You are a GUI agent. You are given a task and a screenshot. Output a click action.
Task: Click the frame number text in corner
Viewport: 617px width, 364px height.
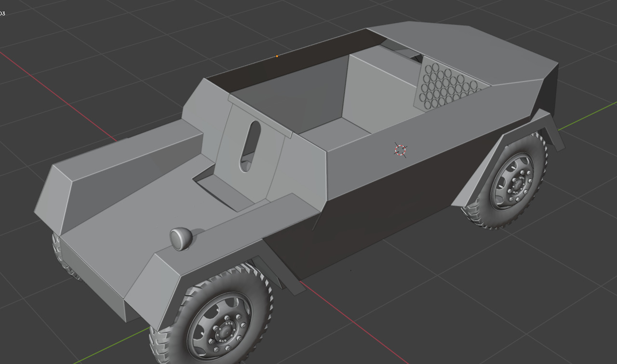2,13
